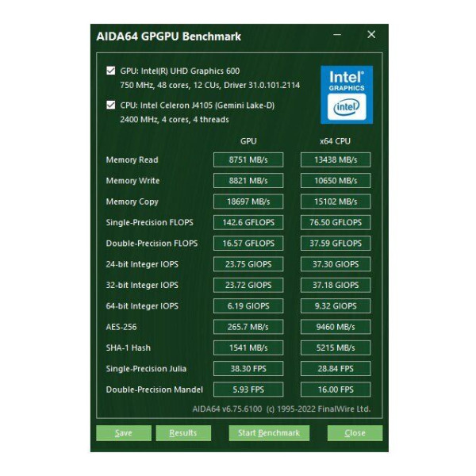Viewport: 476px width, 476px height.
Task: Click the SHA-1 Hash row label
Action: coord(128,348)
